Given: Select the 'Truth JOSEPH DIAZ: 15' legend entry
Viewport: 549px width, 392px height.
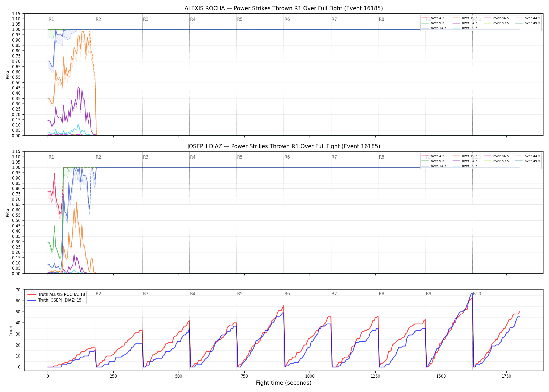Looking at the screenshot, I should coord(60,300).
